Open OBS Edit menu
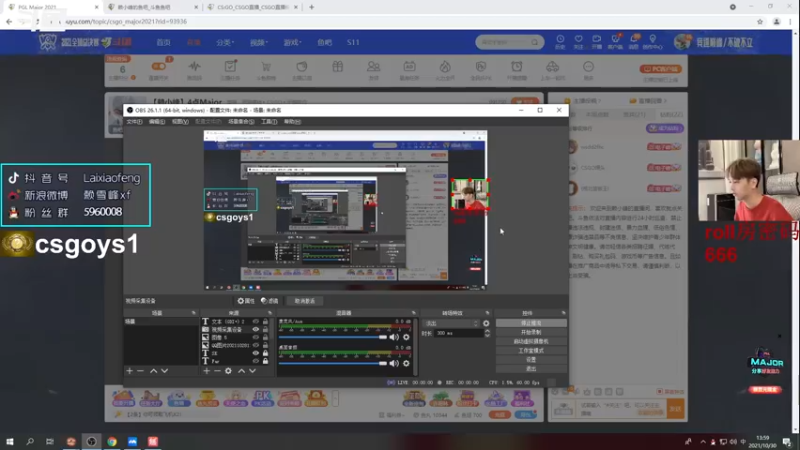Viewport: 800px width, 450px height. tap(157, 121)
